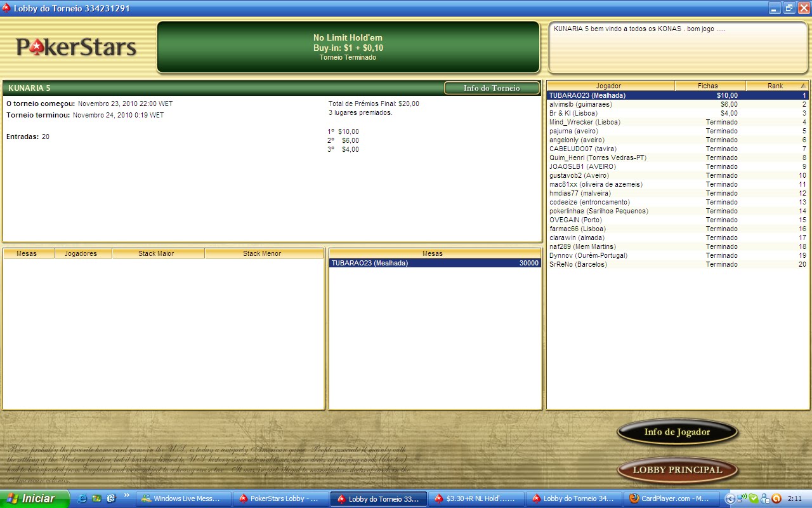Viewport: 812px width, 508px height.
Task: Click the TUBARAO23 (Mealhada) 30000 stack row
Action: coord(435,263)
